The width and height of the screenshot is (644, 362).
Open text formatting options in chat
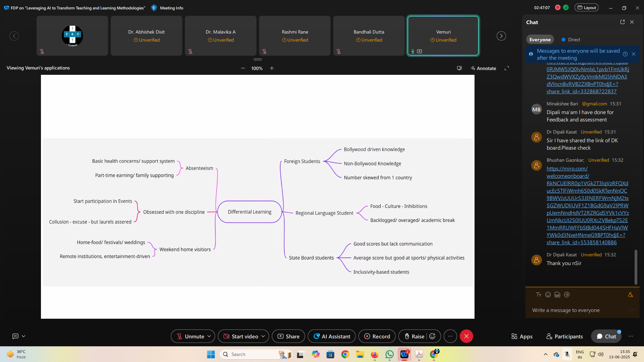coord(539,295)
